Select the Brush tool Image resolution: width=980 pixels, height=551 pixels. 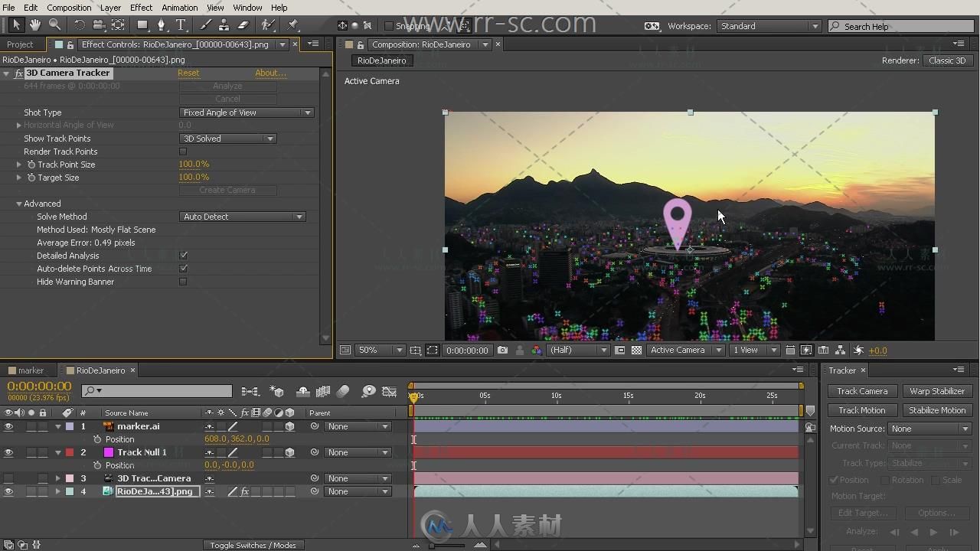tap(205, 25)
